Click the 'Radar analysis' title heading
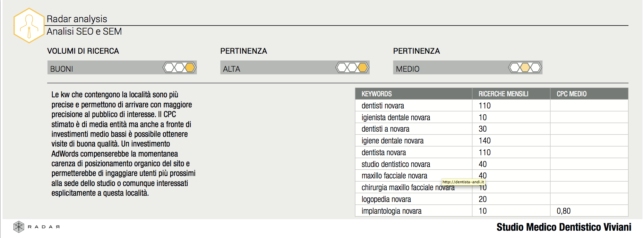 click(x=77, y=19)
